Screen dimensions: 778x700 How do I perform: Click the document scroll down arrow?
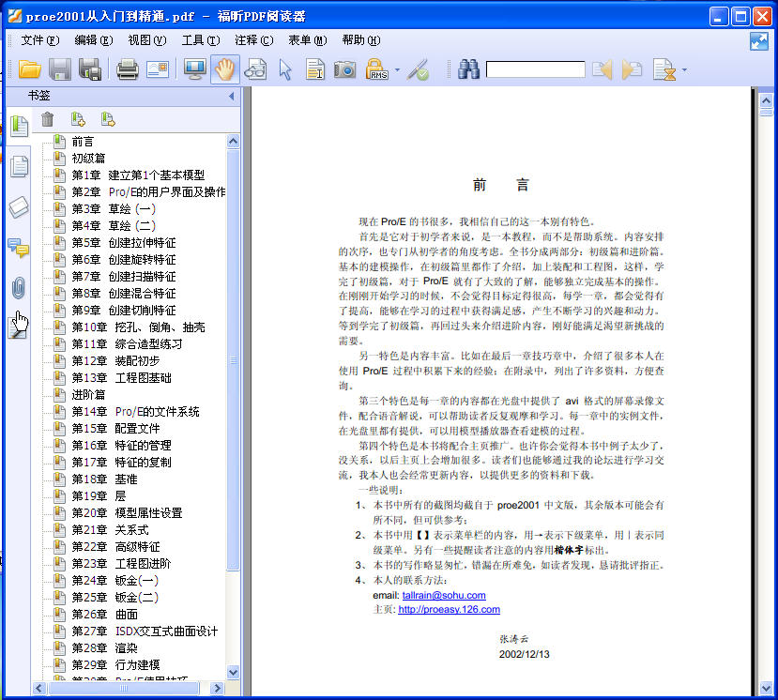click(x=766, y=689)
